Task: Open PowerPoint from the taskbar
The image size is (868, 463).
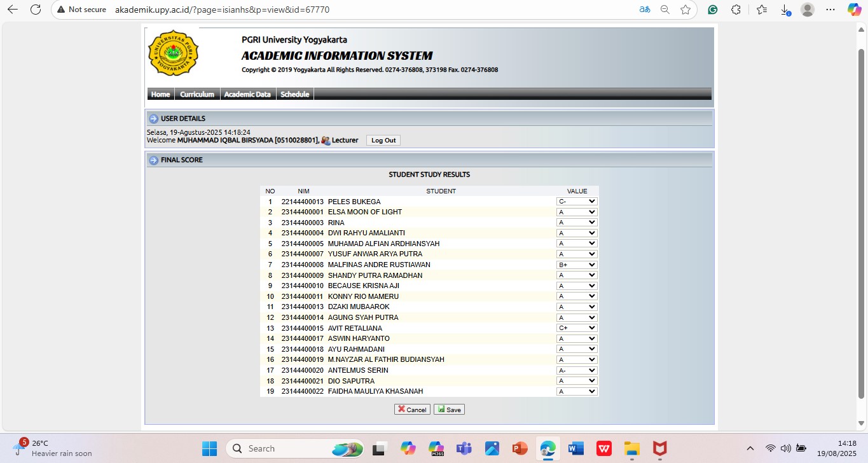Action: point(520,448)
